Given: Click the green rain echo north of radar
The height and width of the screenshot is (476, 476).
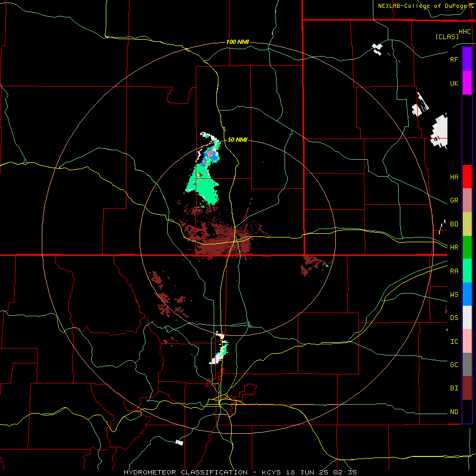Looking at the screenshot, I should (204, 183).
